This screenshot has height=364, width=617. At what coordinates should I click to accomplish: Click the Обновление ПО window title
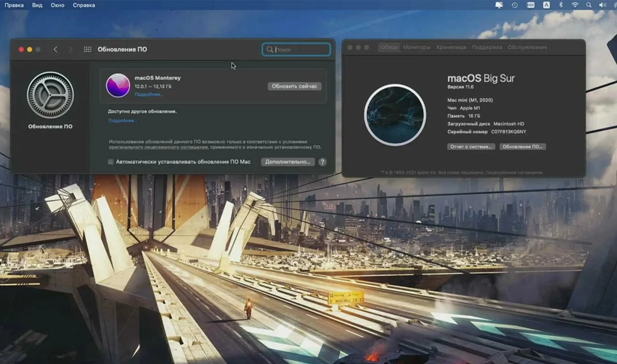pyautogui.click(x=122, y=49)
